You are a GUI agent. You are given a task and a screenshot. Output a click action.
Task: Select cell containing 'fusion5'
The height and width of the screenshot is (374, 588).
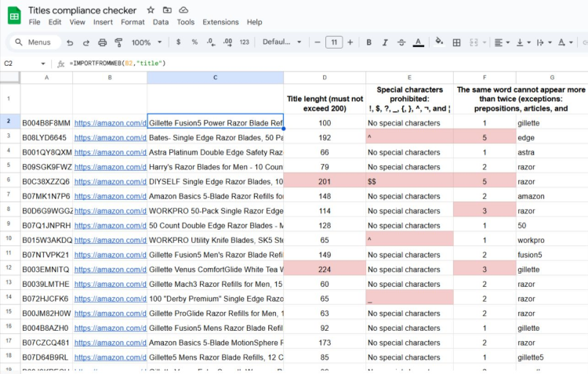552,255
